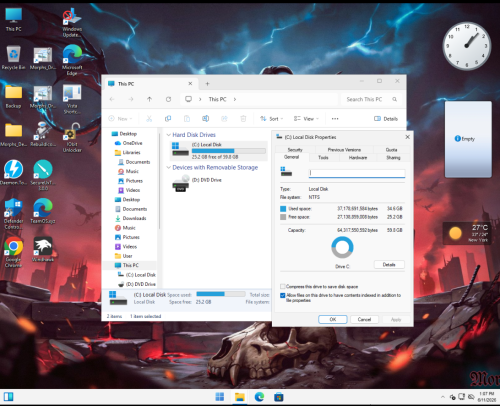The image size is (500, 406).
Task: Open the New dropdown in Explorer toolbar
Action: 120,119
